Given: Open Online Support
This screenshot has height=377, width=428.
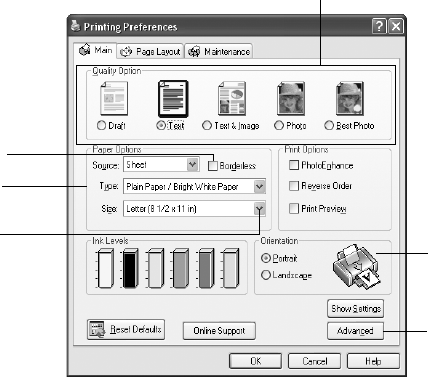Looking at the screenshot, I should pyautogui.click(x=219, y=331).
